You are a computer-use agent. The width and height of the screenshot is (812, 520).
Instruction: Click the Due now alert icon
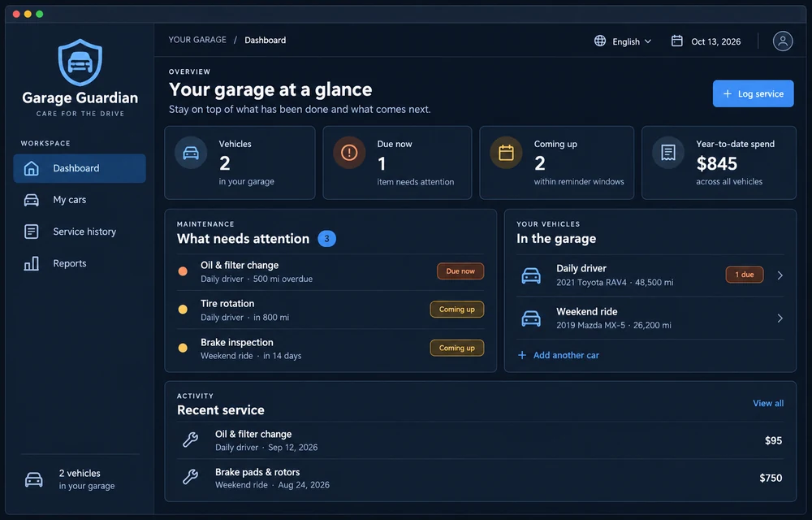pos(349,153)
